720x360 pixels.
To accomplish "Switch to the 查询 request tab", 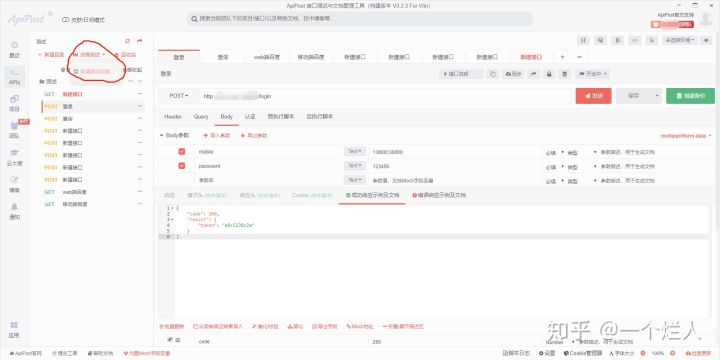I will (223, 57).
